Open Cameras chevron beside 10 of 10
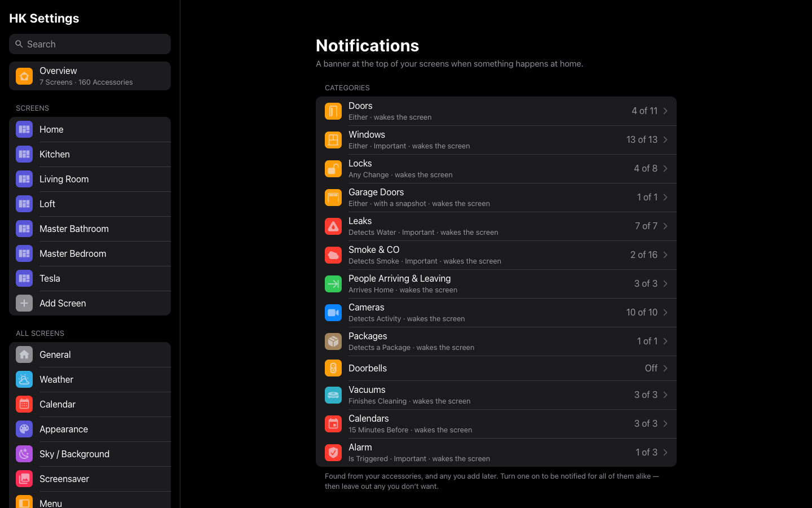Image resolution: width=812 pixels, height=508 pixels. point(665,313)
